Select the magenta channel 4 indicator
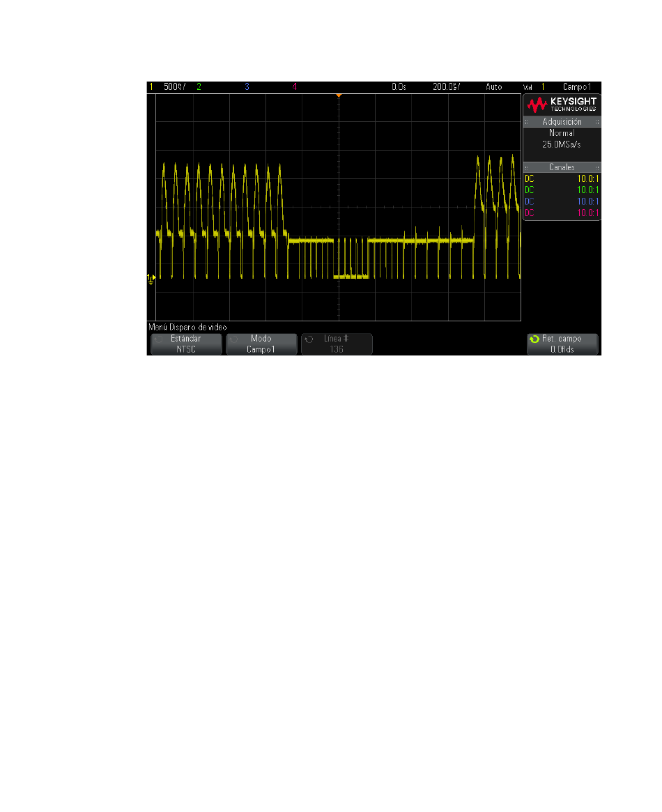Viewport: 662px width, 812px height. click(295, 87)
